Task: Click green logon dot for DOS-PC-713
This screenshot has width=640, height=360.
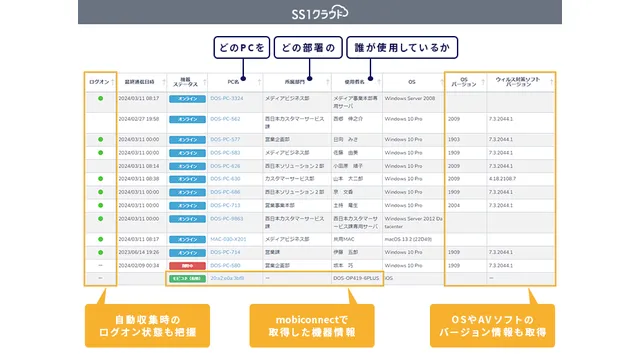Action: click(100, 205)
